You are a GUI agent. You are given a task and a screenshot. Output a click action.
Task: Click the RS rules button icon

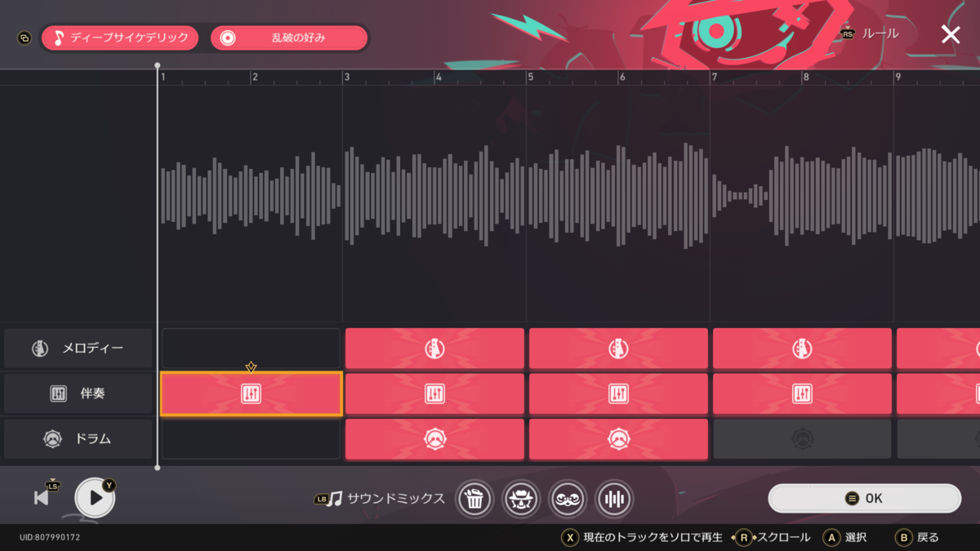point(848,33)
